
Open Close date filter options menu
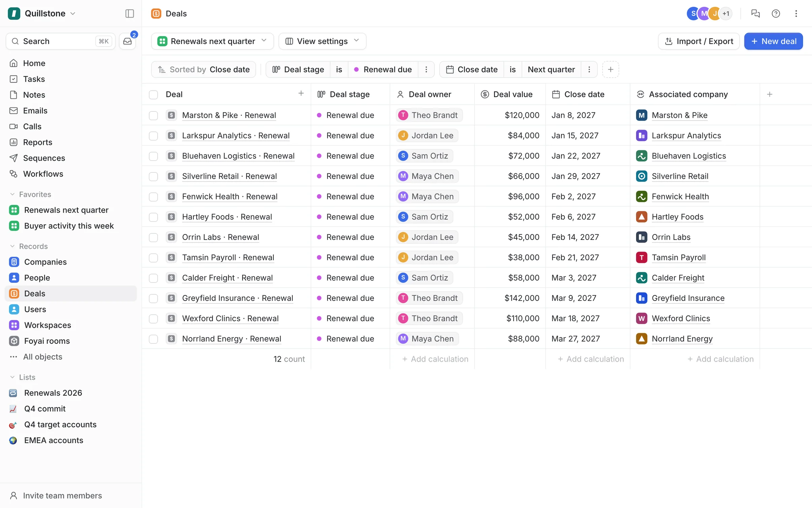(589, 69)
